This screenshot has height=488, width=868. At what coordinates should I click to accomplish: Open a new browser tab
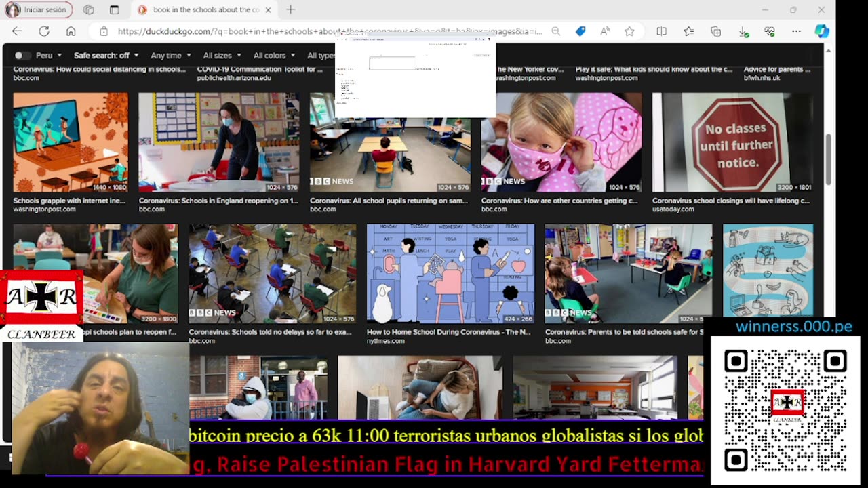coord(290,9)
